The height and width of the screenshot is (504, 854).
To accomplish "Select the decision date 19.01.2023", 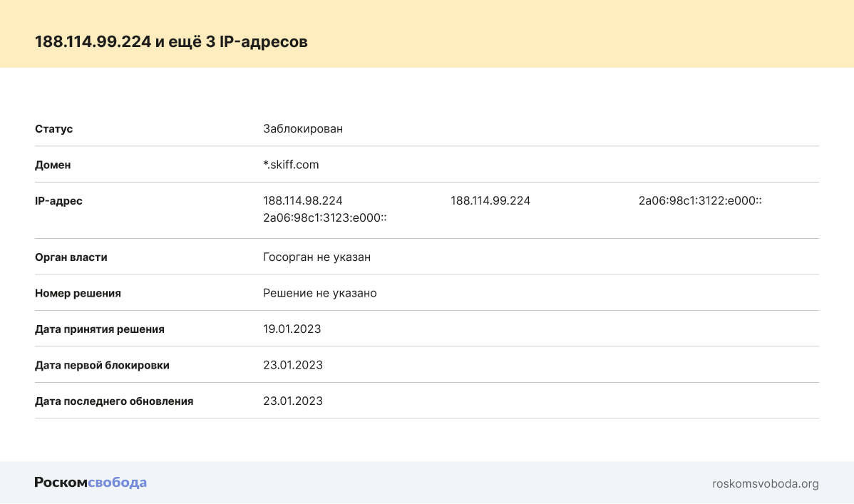I will [x=292, y=329].
